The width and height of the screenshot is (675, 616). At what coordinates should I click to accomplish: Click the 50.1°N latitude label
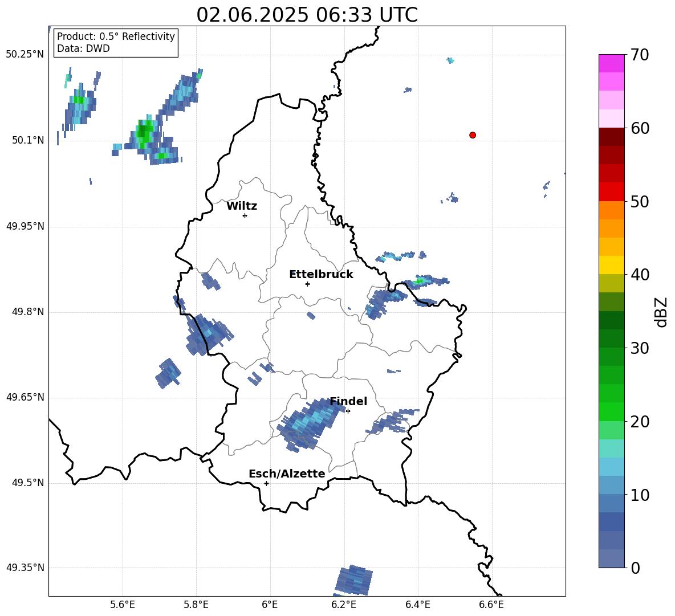(x=28, y=141)
